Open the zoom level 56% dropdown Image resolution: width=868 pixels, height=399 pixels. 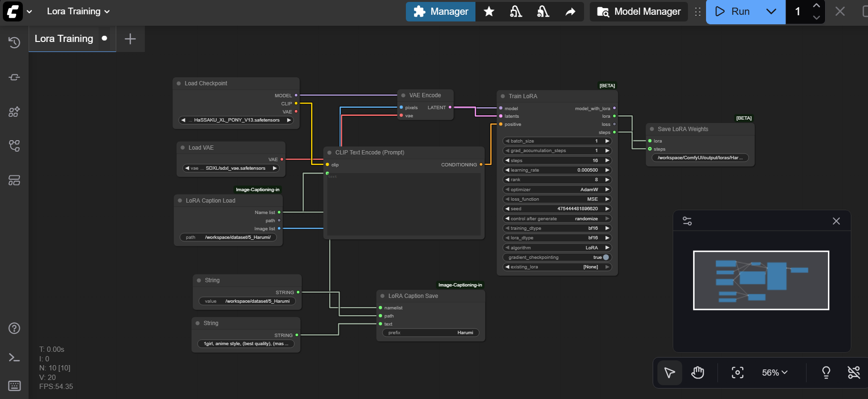(x=775, y=373)
